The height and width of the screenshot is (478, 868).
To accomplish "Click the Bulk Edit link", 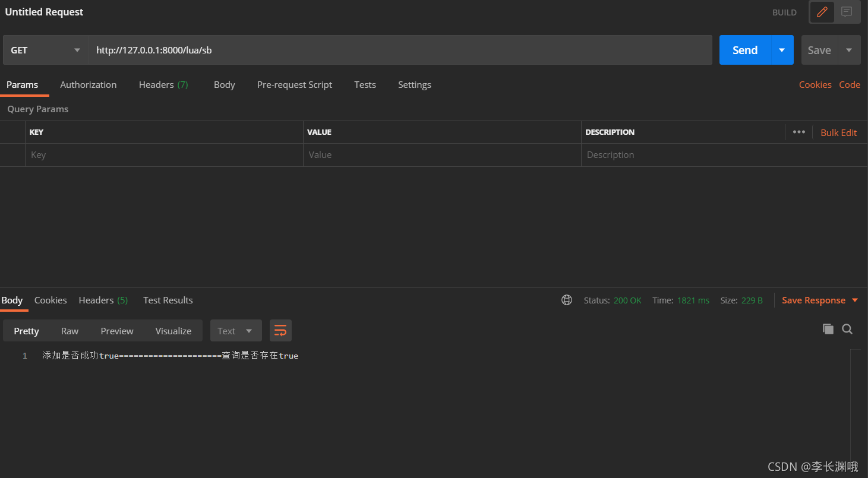I will pos(838,132).
